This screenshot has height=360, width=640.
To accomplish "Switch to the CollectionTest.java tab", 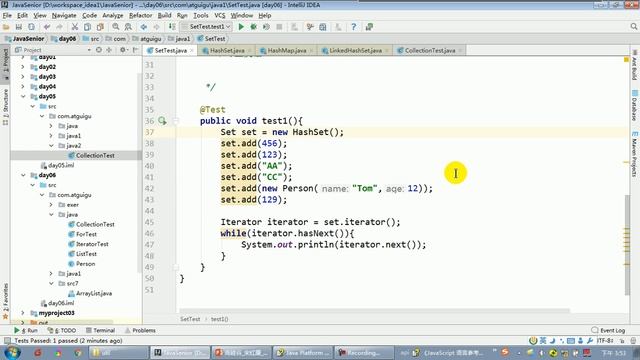I will point(430,51).
